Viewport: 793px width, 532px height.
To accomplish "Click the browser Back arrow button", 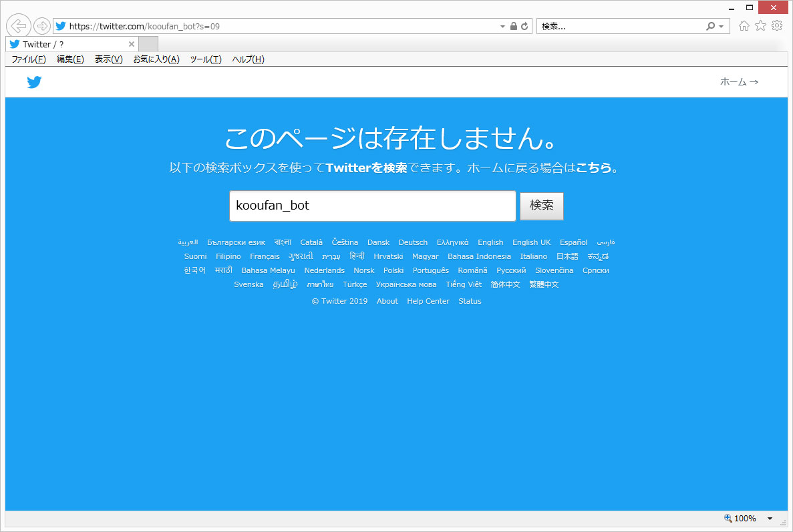I will coord(19,25).
